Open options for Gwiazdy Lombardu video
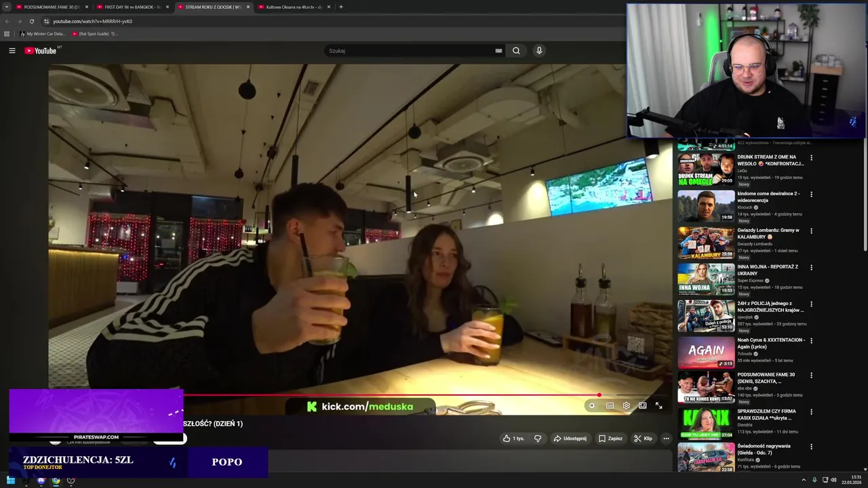 pyautogui.click(x=811, y=231)
